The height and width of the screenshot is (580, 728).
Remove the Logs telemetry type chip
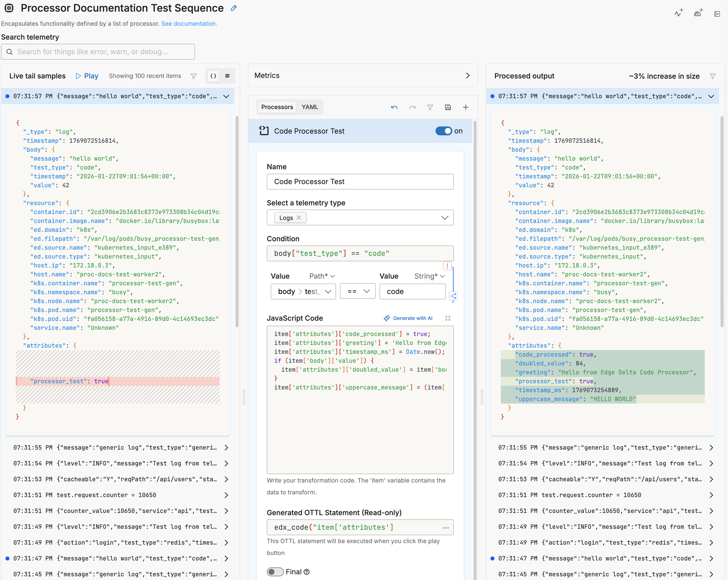click(298, 217)
